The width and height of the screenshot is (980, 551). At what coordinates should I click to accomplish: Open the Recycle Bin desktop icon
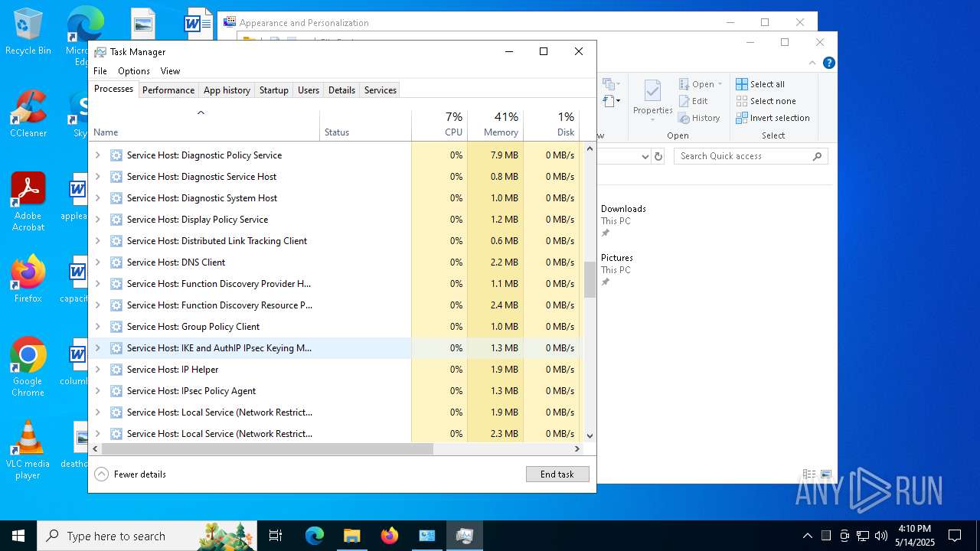28,31
